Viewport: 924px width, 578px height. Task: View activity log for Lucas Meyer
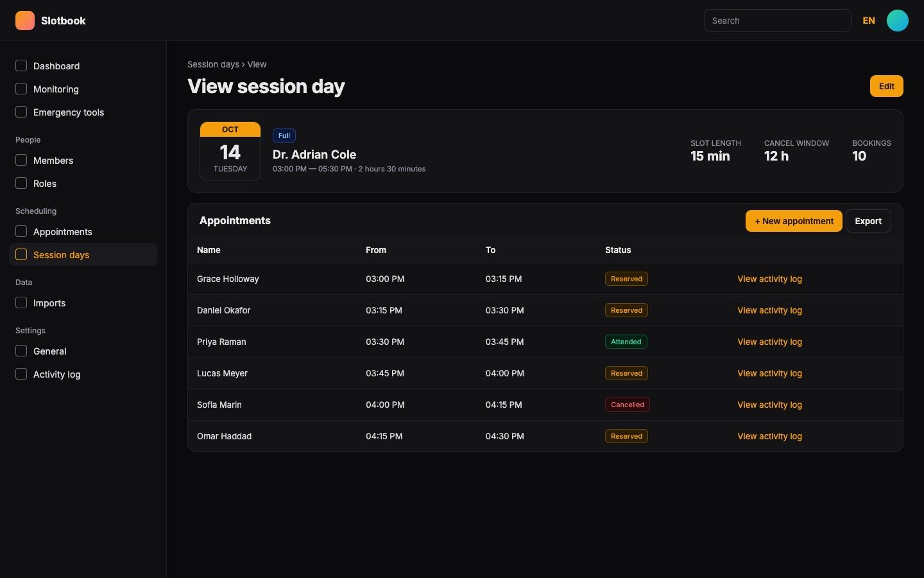point(769,373)
